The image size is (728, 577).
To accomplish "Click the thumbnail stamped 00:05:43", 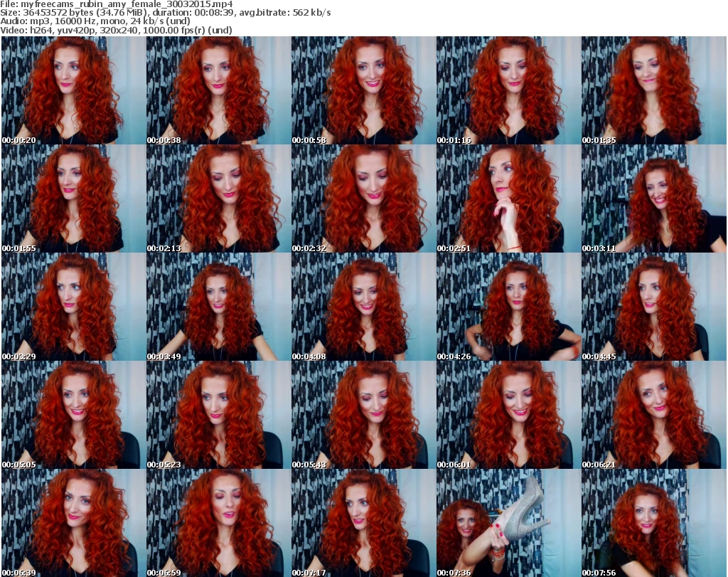I will pos(363,415).
